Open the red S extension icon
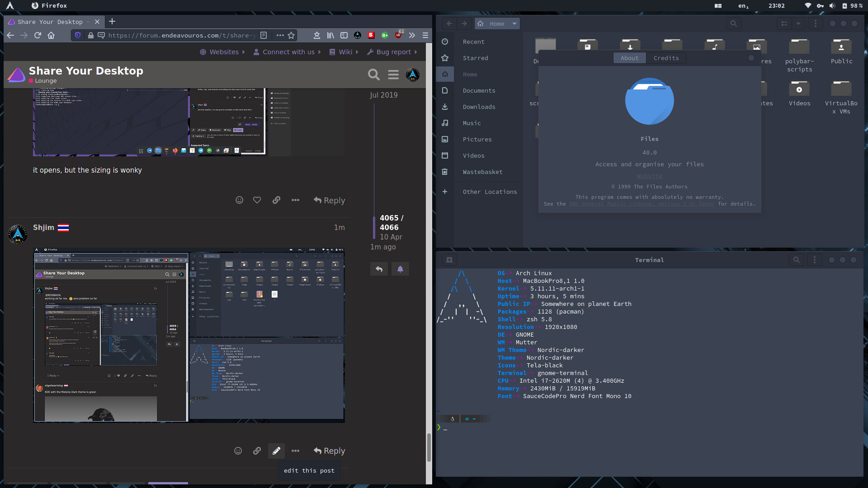The height and width of the screenshot is (488, 868). click(x=371, y=35)
